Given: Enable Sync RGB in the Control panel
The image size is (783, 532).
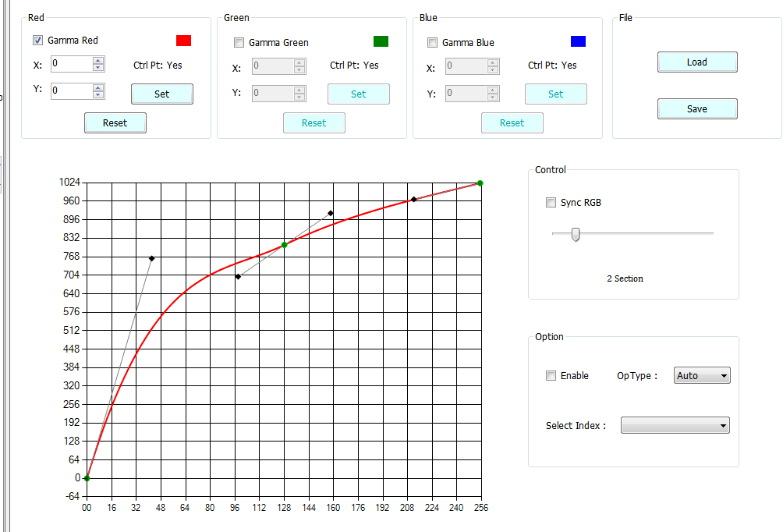Looking at the screenshot, I should [551, 202].
